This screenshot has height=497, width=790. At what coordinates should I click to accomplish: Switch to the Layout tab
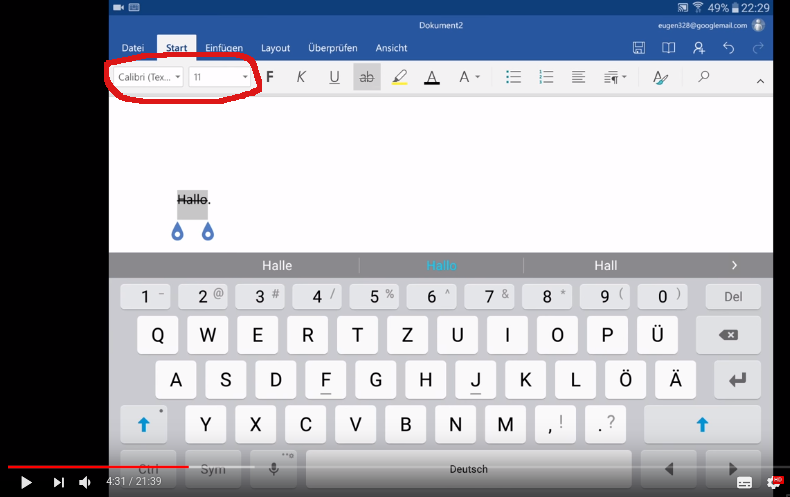tap(275, 48)
